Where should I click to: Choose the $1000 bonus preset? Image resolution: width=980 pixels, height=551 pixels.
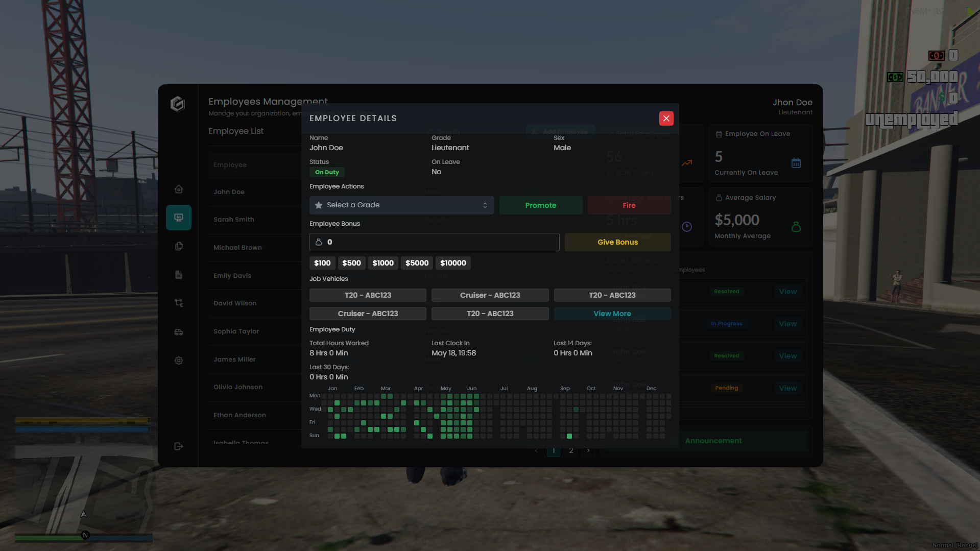pos(383,263)
